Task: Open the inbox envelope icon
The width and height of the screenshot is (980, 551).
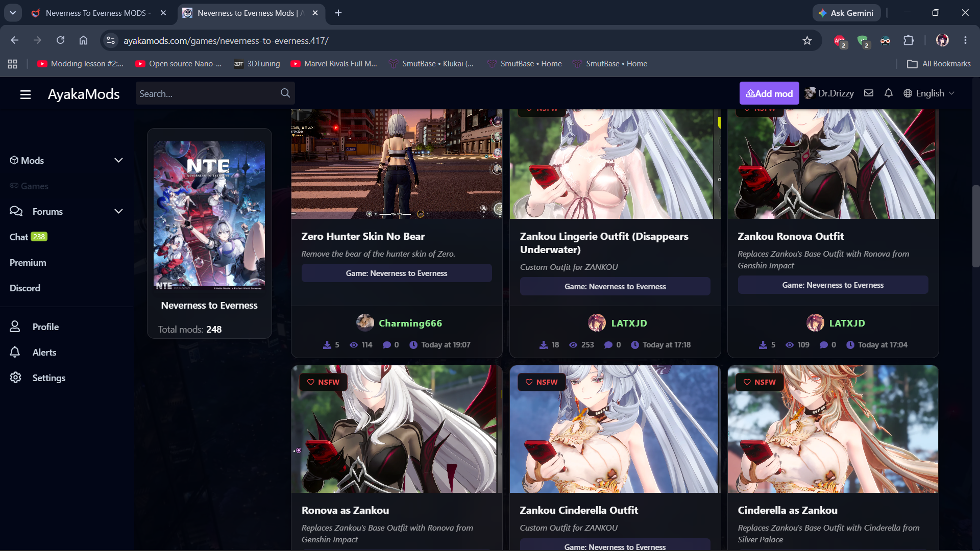Action: coord(869,93)
